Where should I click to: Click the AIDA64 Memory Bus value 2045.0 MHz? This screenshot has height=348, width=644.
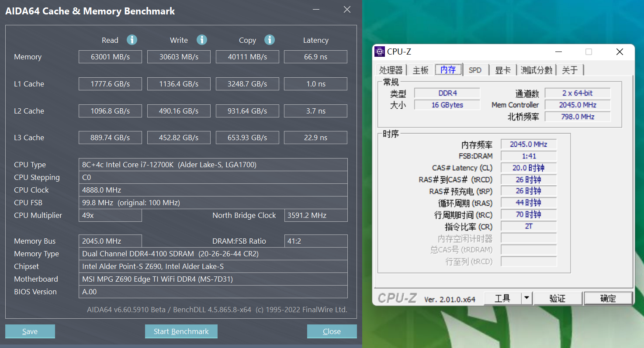coord(110,241)
